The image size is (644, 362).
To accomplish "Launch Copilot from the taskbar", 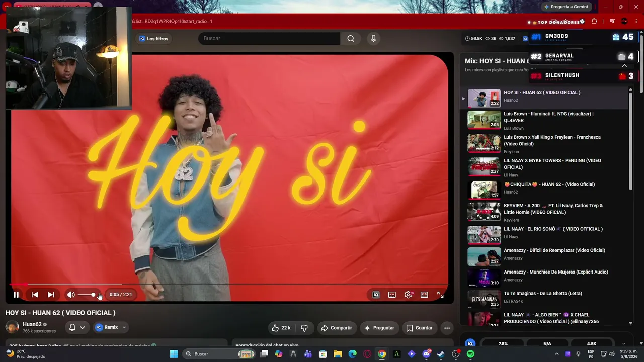I will [279, 354].
